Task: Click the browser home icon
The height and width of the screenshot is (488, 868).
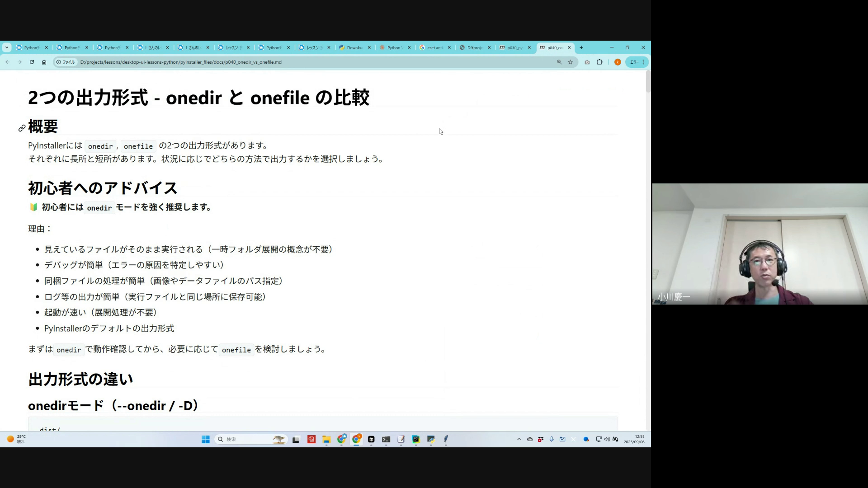Action: [x=44, y=62]
